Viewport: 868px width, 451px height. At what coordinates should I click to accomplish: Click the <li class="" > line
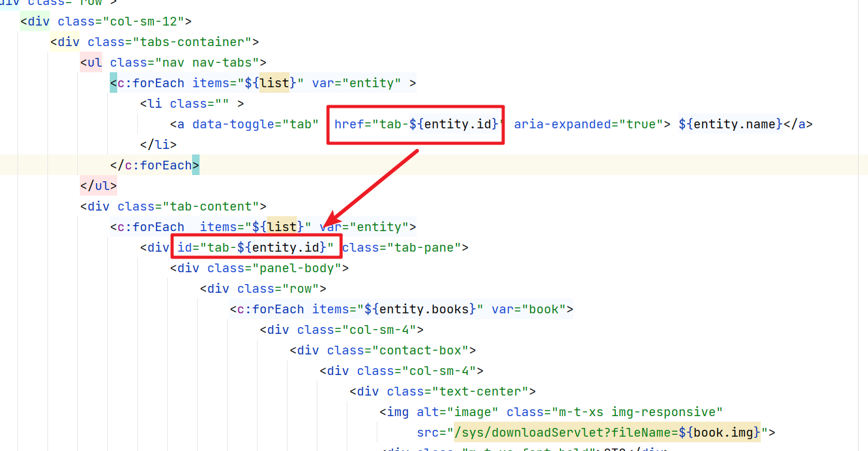coord(192,104)
